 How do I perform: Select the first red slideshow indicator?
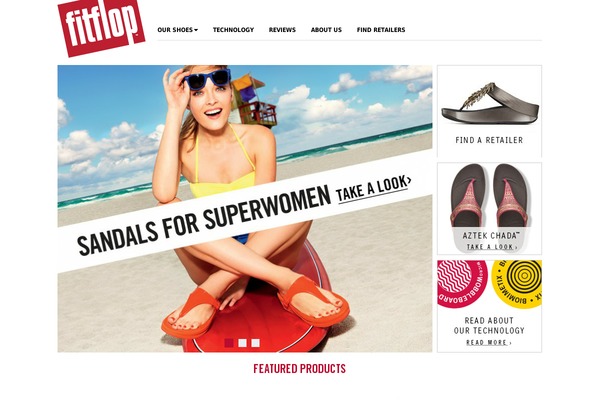(x=229, y=343)
